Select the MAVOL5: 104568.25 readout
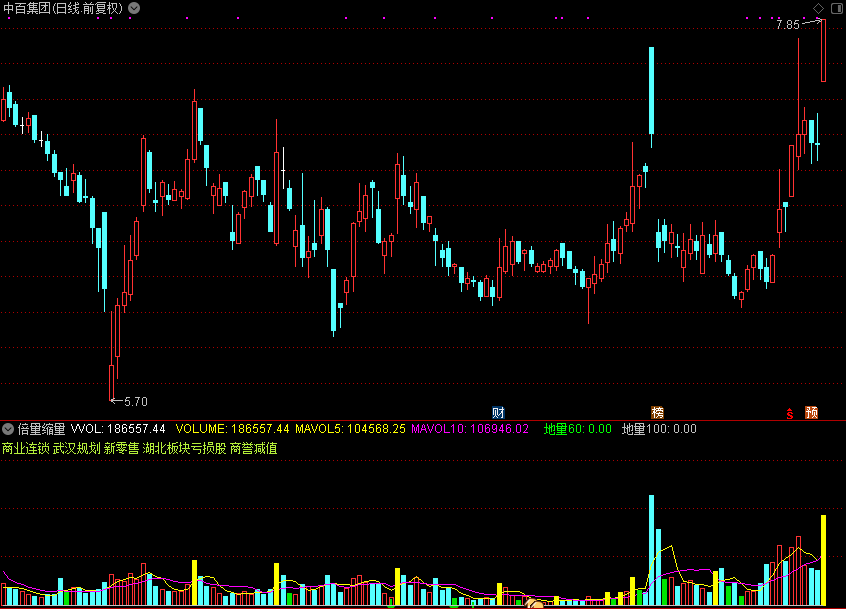 [350, 429]
